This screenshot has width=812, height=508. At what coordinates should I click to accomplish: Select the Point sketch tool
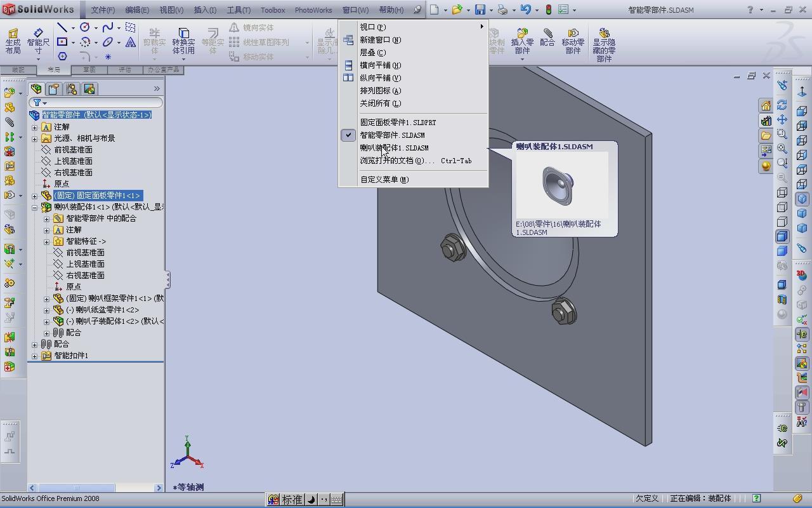108,57
